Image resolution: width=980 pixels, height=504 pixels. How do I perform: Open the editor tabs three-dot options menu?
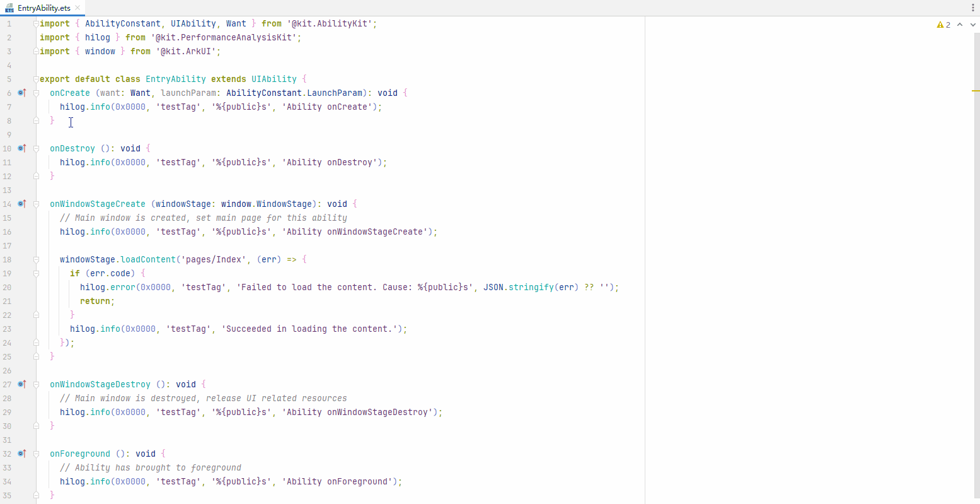973,8
